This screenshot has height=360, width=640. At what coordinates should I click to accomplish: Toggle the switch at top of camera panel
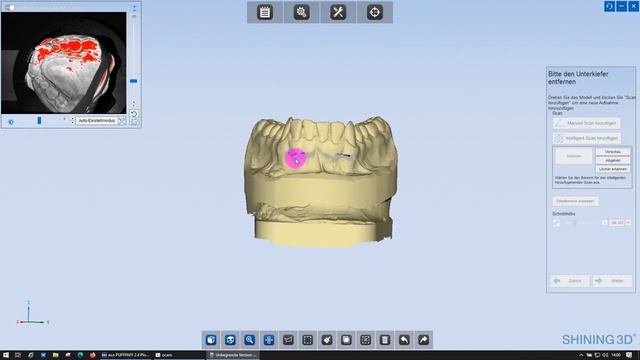coord(10,7)
